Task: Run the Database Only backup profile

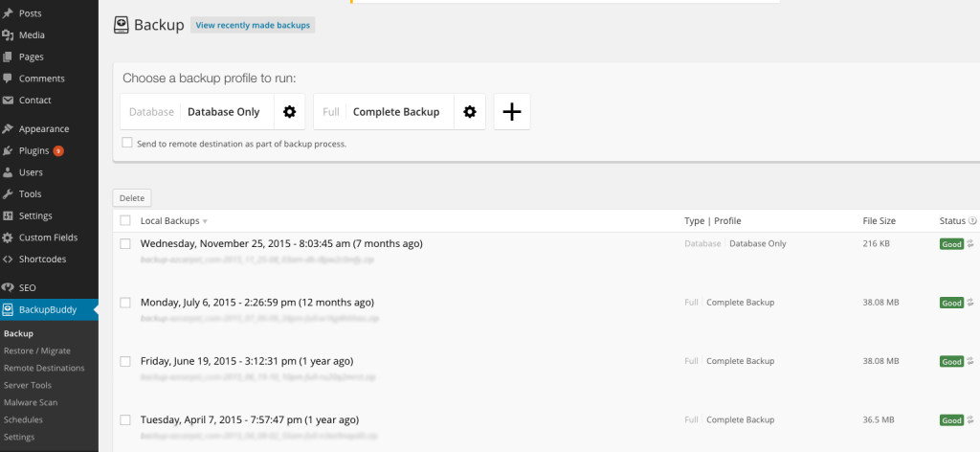Action: [x=223, y=112]
